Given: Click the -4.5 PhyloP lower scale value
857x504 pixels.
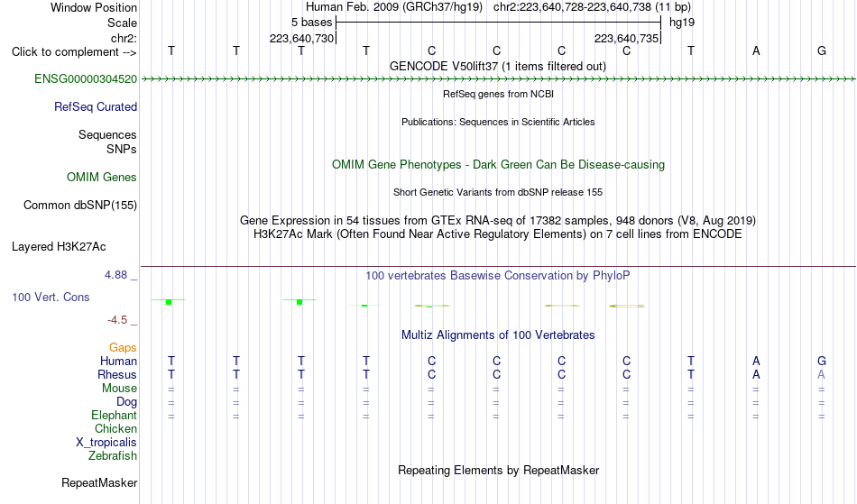Looking at the screenshot, I should coord(117,320).
